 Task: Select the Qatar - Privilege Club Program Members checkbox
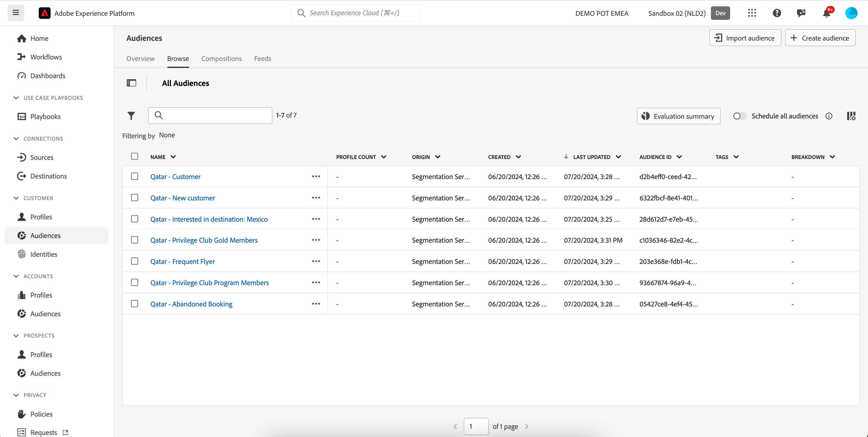[134, 283]
